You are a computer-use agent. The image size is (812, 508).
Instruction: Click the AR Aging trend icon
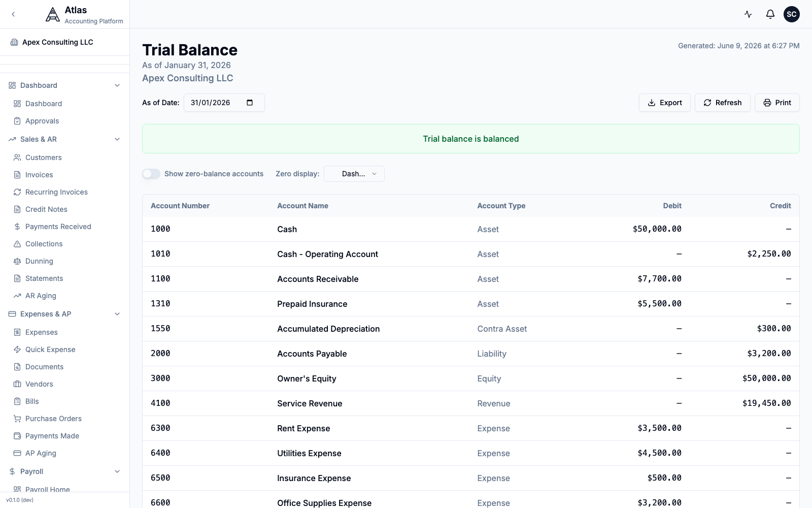17,296
